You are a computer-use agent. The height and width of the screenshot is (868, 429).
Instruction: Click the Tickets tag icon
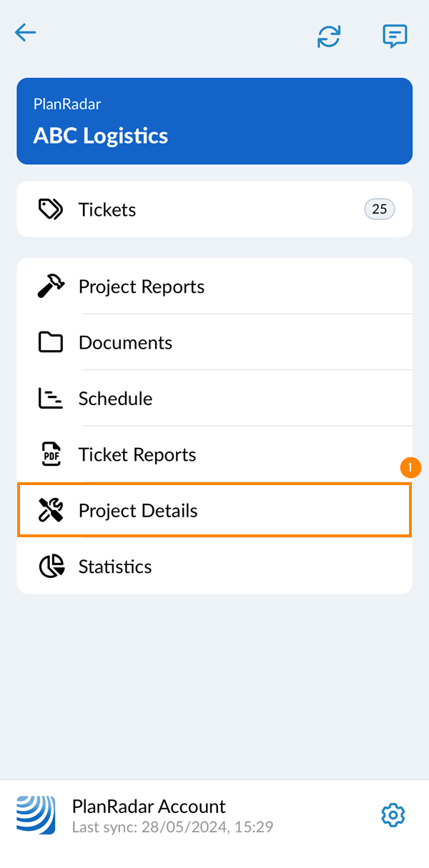tap(50, 209)
